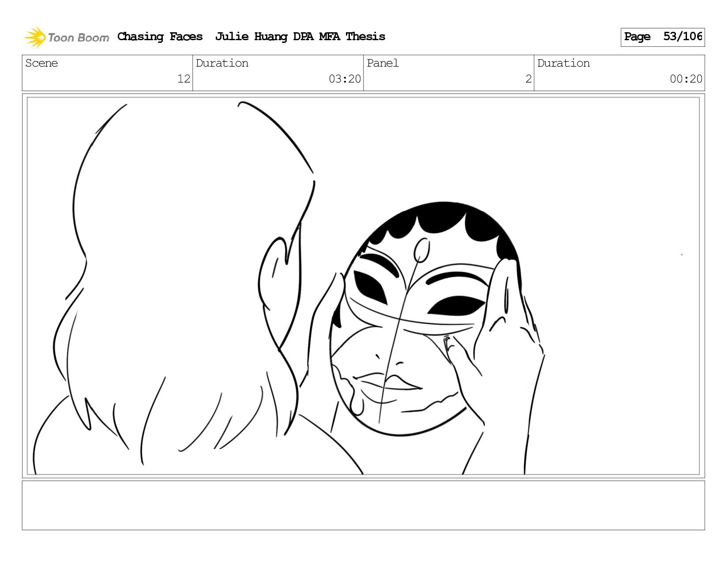
Task: Click the storyboard drawing of the masked face
Action: (426, 319)
